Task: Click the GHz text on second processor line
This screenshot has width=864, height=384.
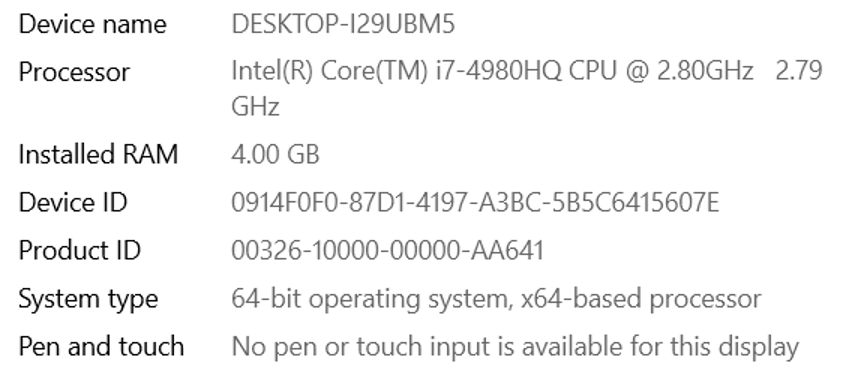Action: pos(255,106)
